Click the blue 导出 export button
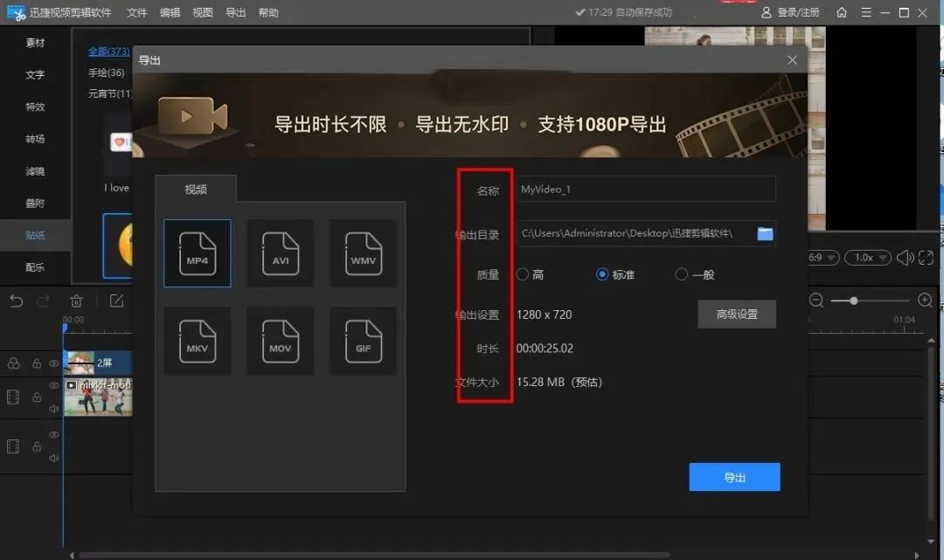Viewport: 944px width, 560px height. click(734, 476)
